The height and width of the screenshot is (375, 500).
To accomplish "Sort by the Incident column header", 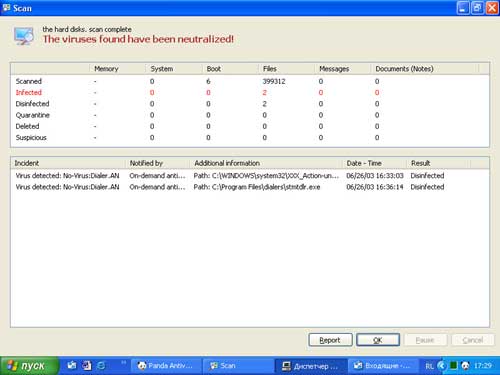I will [68, 163].
